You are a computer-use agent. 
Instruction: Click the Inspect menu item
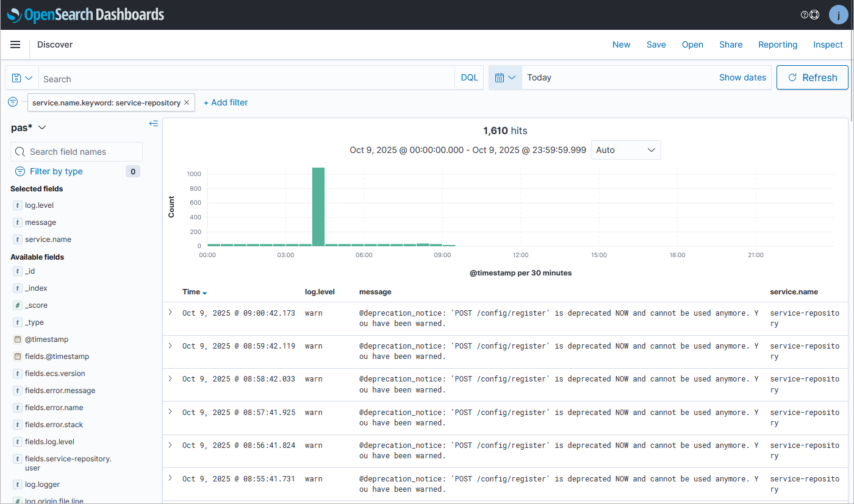tap(828, 44)
